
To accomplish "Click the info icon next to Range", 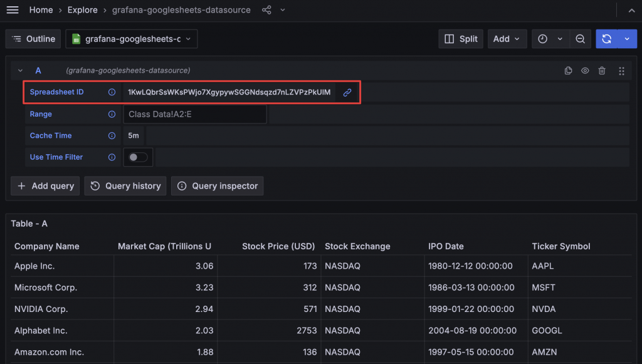I will [112, 114].
